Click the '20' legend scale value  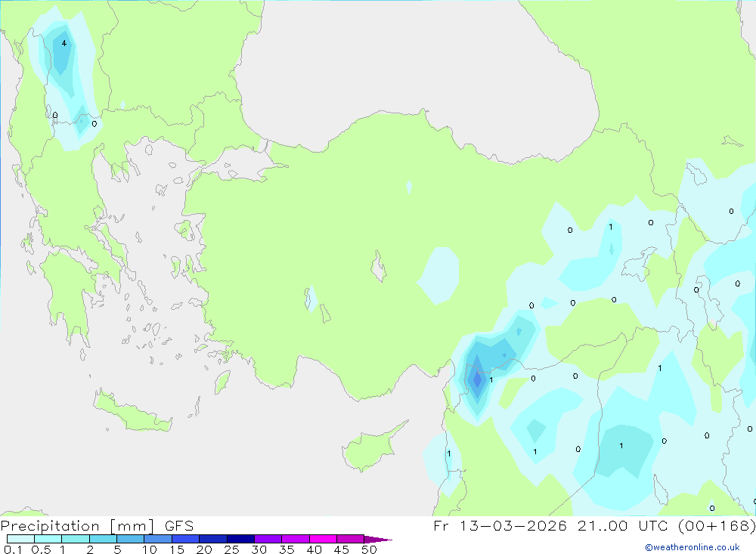tap(204, 549)
